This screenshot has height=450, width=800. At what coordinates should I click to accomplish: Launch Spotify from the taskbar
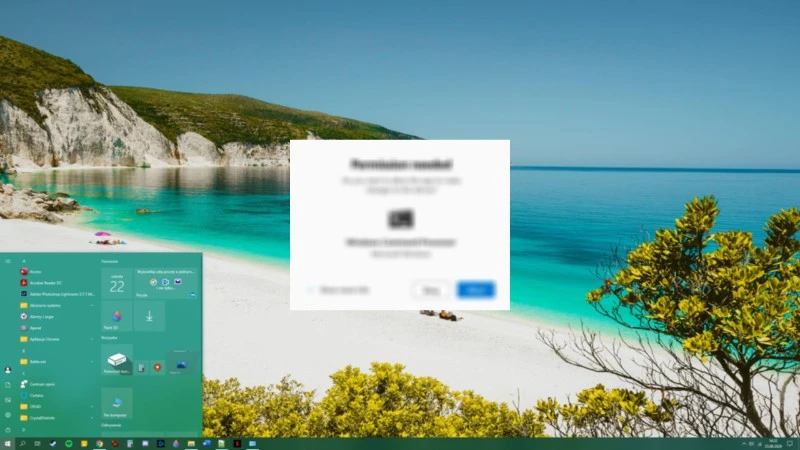pos(68,444)
